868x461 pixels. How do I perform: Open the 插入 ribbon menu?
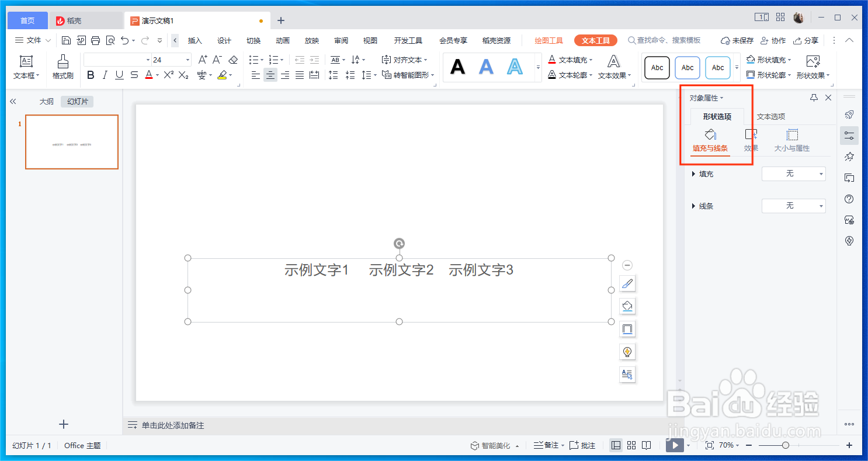tap(195, 40)
